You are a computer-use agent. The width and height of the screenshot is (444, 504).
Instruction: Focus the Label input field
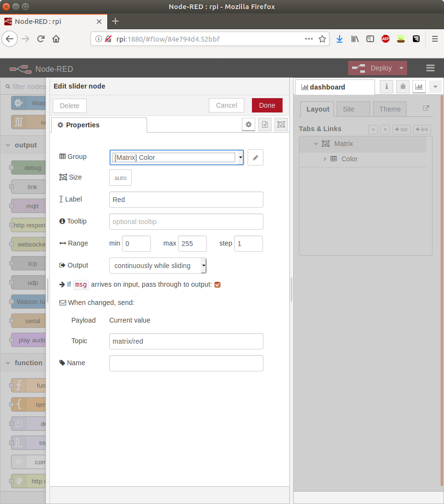(x=186, y=200)
